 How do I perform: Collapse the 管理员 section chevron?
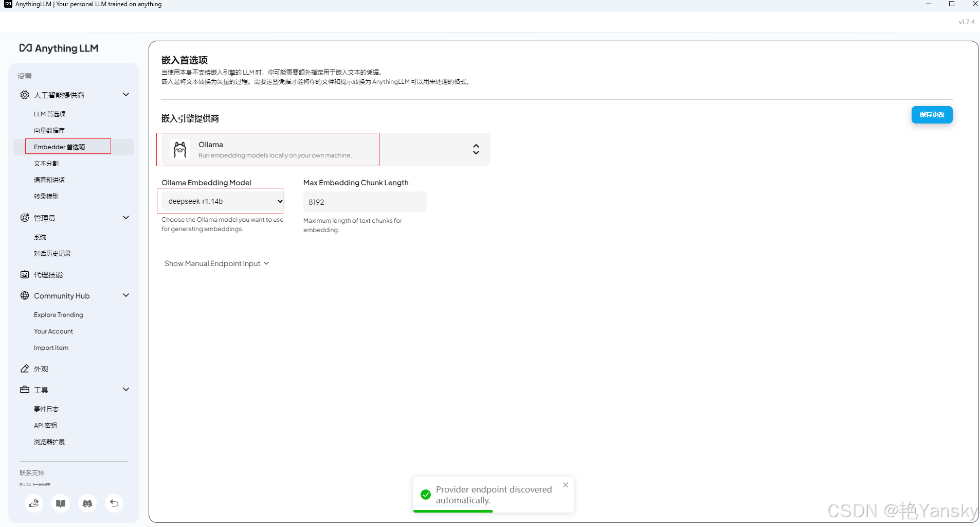[x=126, y=218]
